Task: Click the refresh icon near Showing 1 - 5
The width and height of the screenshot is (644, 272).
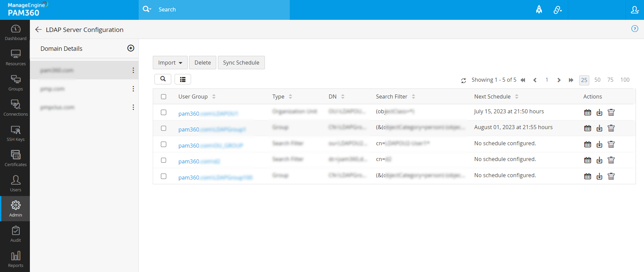Action: 463,80
